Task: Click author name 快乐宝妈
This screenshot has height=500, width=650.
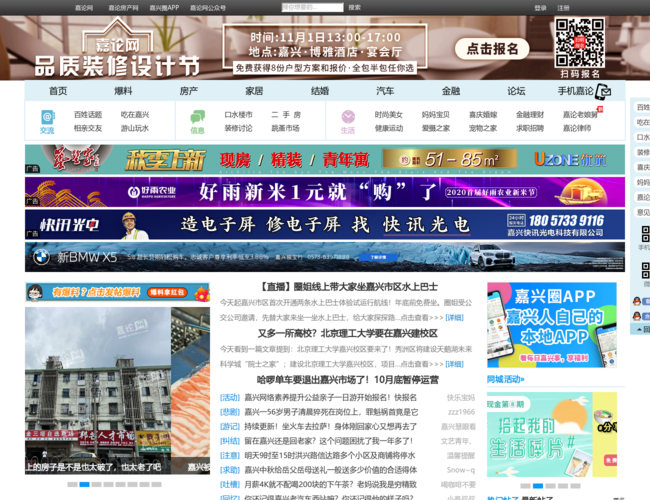Action: (x=461, y=398)
